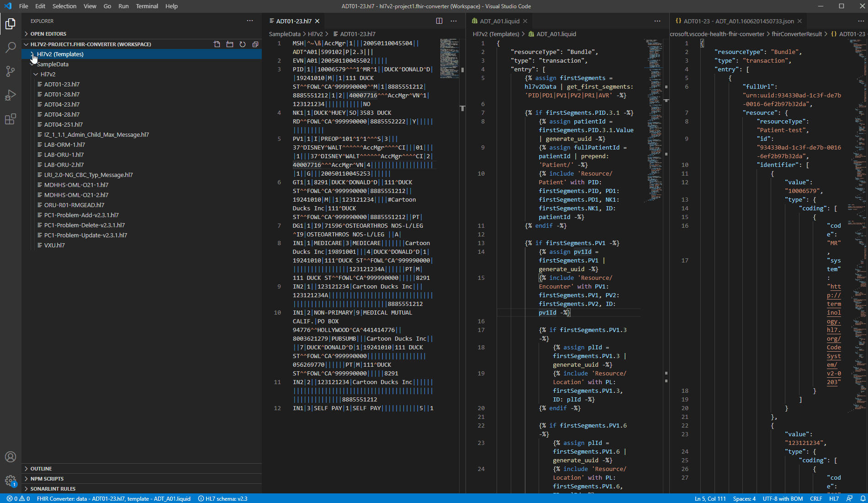868x503 pixels.
Task: Click Ln 5, Col 111 cursor position
Action: (x=710, y=498)
